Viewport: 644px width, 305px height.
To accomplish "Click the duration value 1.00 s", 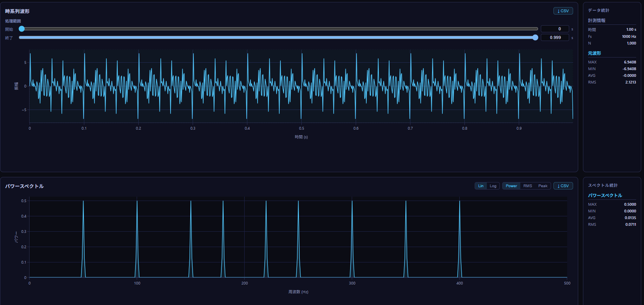I will [x=631, y=30].
